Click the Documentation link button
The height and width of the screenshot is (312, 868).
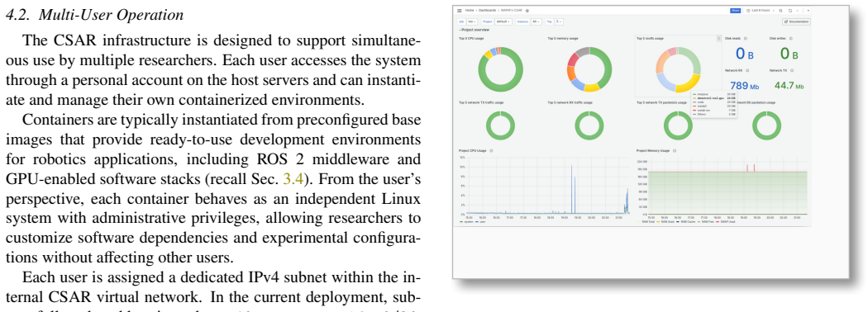797,21
